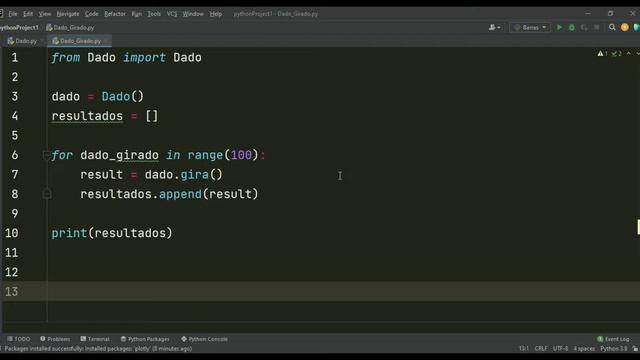Click the warning count indicator in editor
Image resolution: width=640 pixels, height=360 pixels.
[602, 53]
